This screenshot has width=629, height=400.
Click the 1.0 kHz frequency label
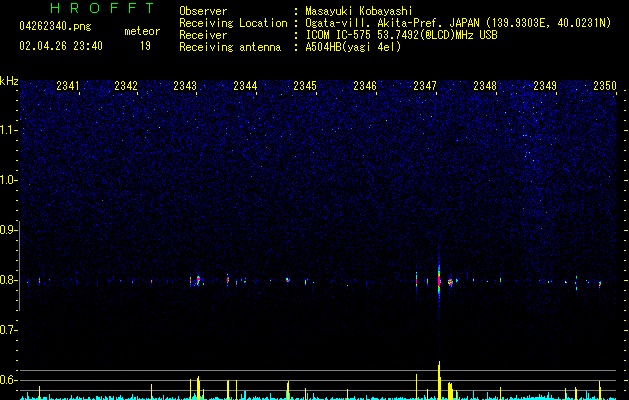click(x=8, y=180)
